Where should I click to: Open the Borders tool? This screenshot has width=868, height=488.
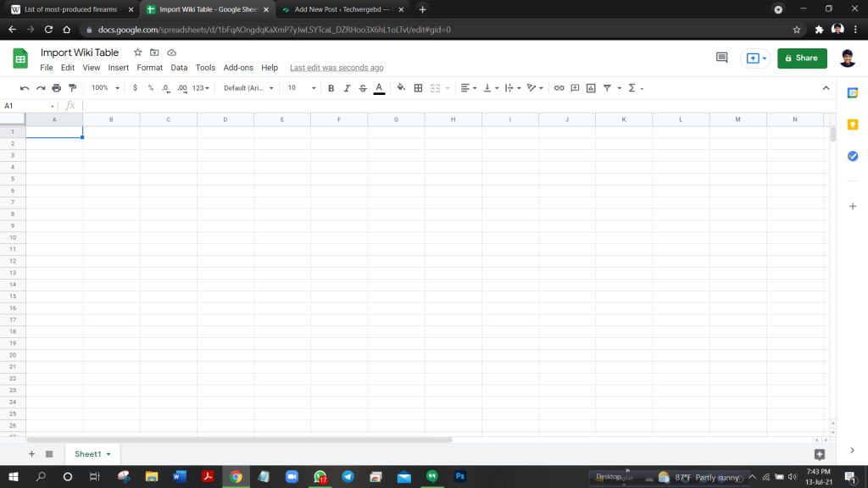418,88
